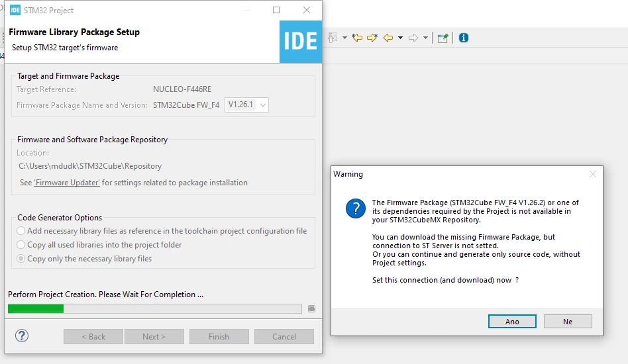Click the Cancel button in wizard

pyautogui.click(x=284, y=336)
